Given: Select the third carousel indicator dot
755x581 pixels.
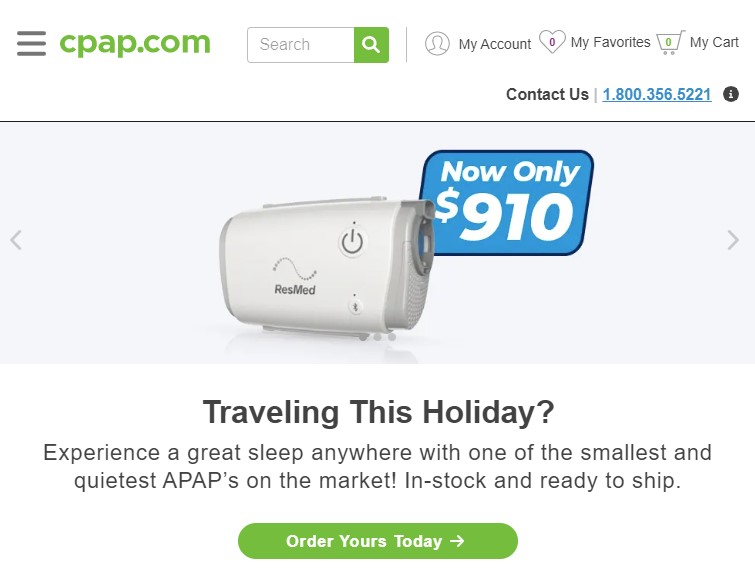Looking at the screenshot, I should [392, 337].
